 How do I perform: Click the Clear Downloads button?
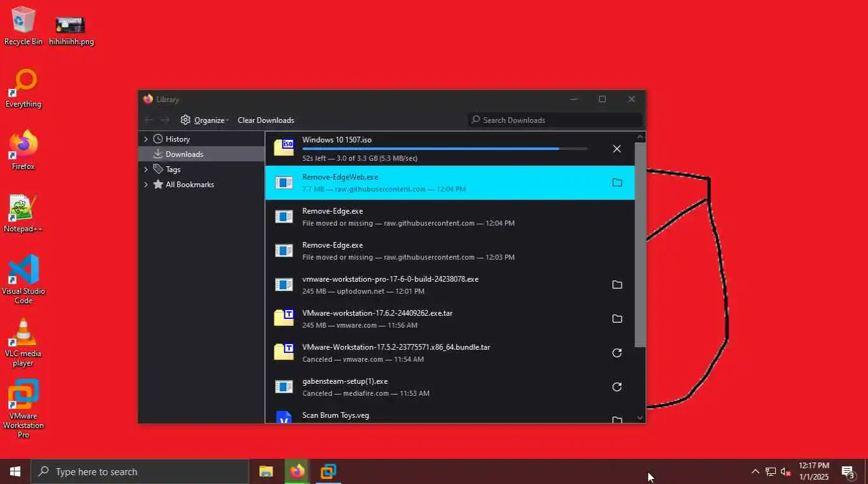tap(266, 120)
